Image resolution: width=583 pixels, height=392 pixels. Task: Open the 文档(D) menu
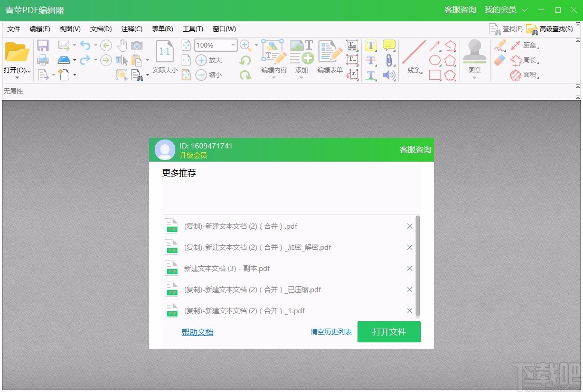(100, 29)
